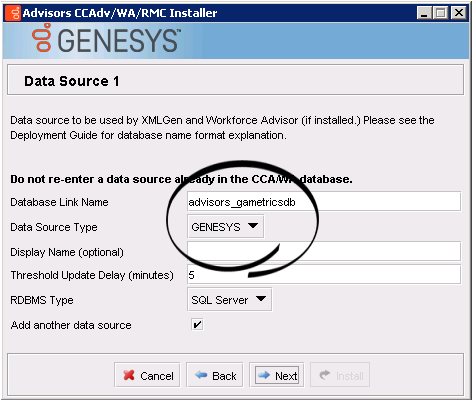Click the Add another data source label
Screen dimensions: 472x400
(71, 325)
